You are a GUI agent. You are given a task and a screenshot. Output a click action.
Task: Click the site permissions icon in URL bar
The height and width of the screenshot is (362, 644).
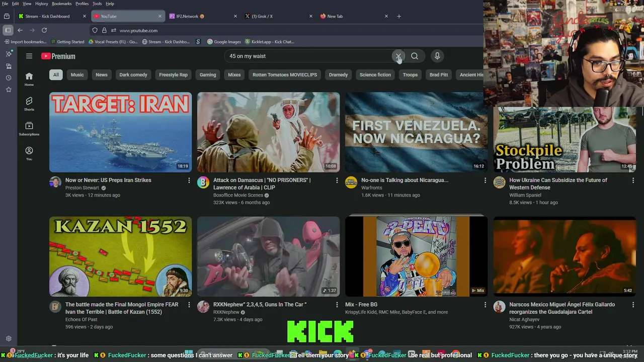[x=113, y=30]
